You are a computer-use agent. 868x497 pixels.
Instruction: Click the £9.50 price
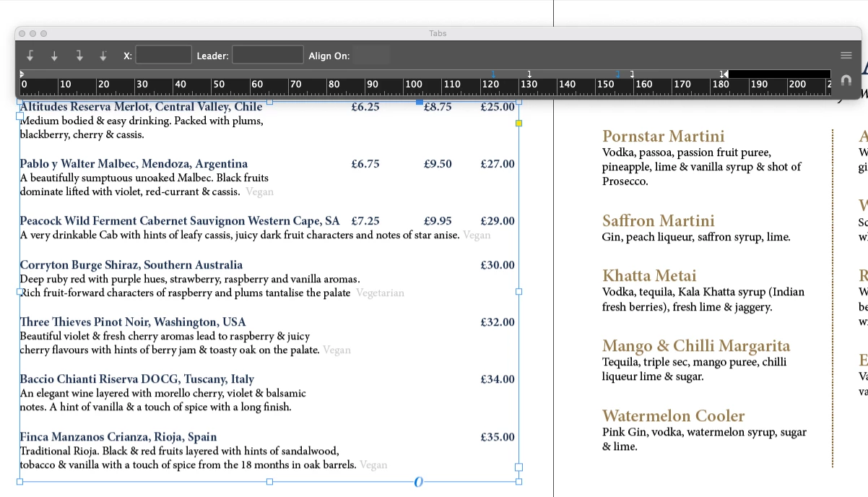[x=438, y=163]
